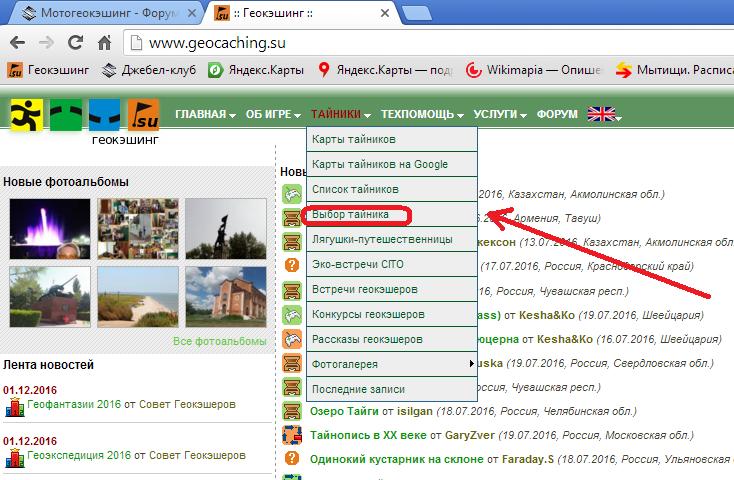Expand the Фотогалерея submenu
The height and width of the screenshot is (480, 734).
click(x=392, y=364)
